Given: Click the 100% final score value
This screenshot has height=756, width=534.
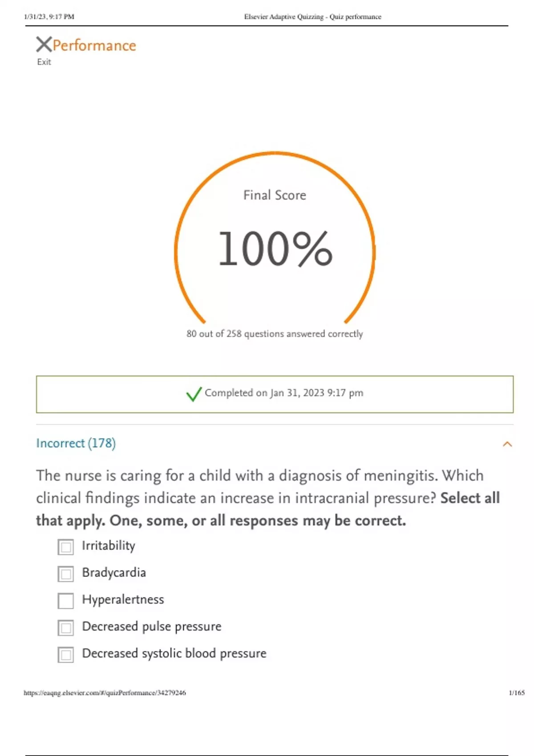Looking at the screenshot, I should tap(275, 249).
